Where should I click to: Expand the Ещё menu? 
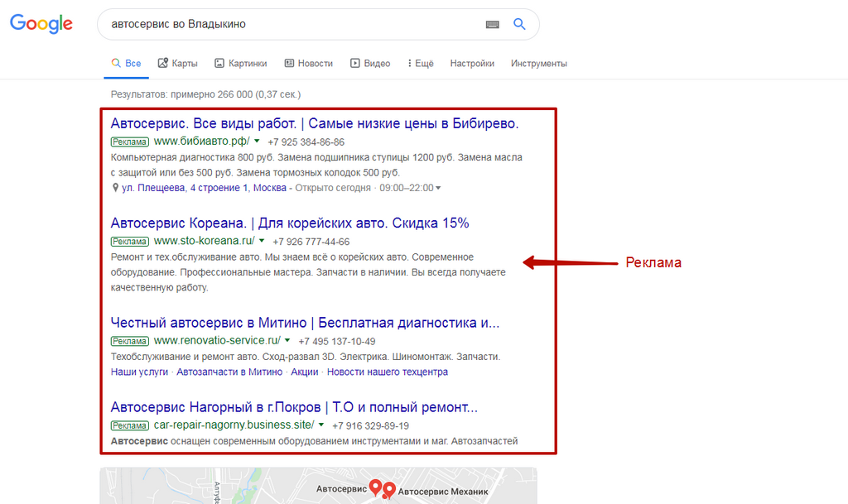coord(421,63)
